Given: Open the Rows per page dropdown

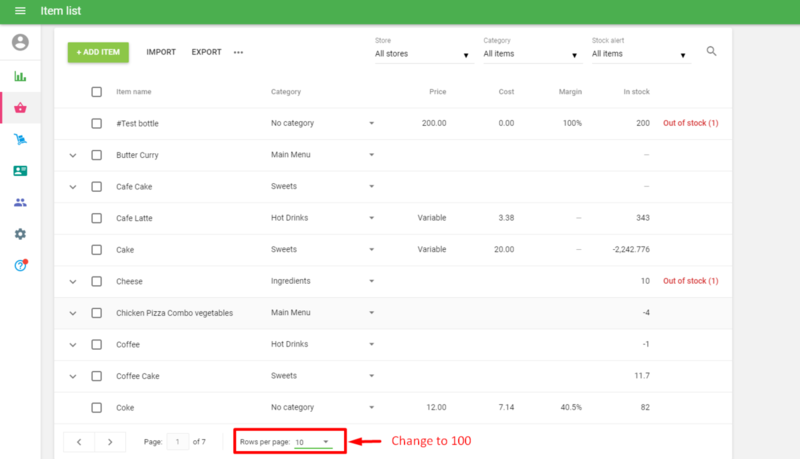Looking at the screenshot, I should click(312, 441).
